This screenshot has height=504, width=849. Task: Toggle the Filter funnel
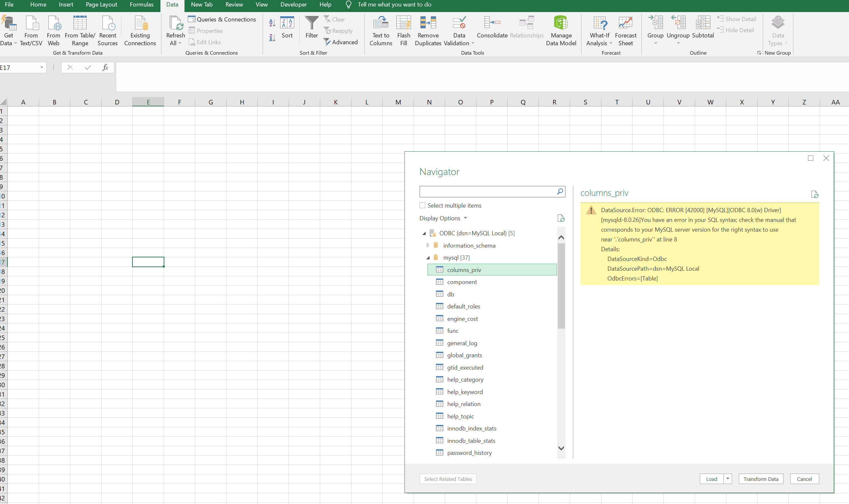coord(311,27)
